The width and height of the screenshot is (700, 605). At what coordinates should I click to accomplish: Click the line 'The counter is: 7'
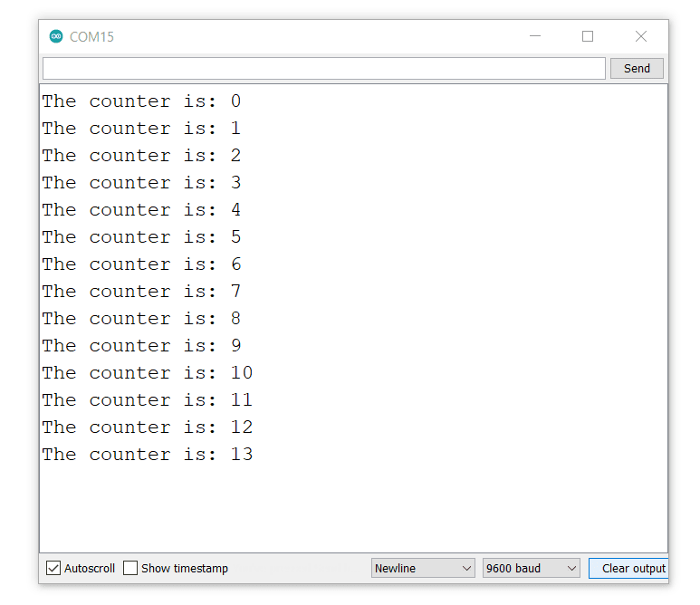141,292
